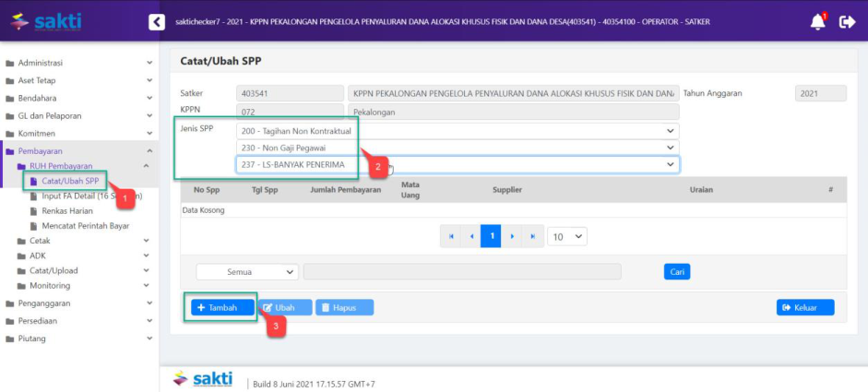Image resolution: width=868 pixels, height=392 pixels.
Task: Open the Semua filter dropdown
Action: point(247,272)
